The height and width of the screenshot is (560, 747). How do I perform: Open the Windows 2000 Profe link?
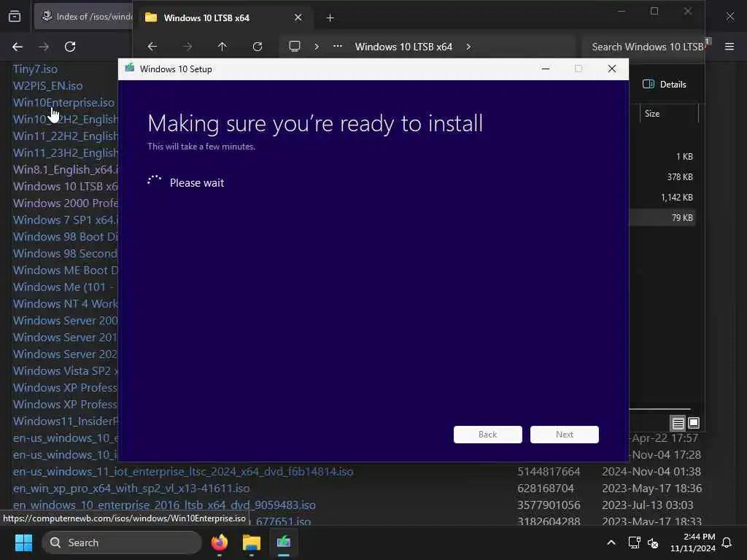coord(65,203)
